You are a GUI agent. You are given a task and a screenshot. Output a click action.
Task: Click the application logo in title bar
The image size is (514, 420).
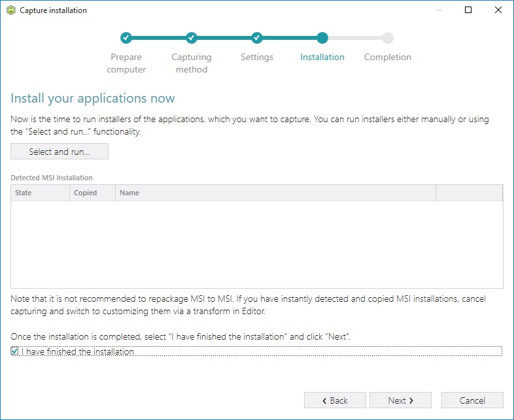tap(11, 10)
